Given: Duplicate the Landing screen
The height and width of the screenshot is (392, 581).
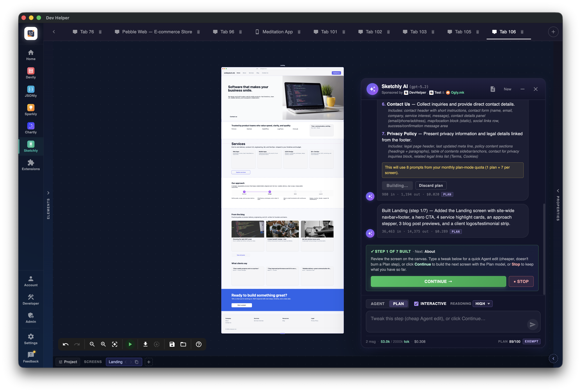Looking at the screenshot, I should pyautogui.click(x=137, y=362).
